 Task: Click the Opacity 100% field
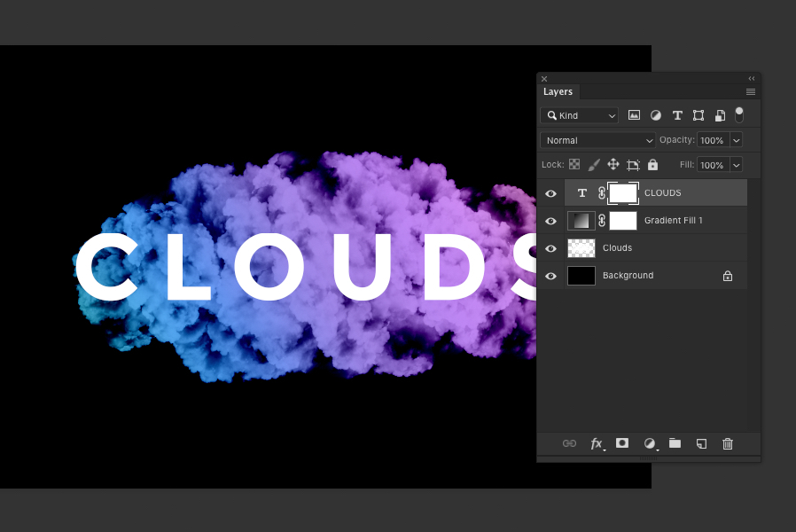coord(714,140)
